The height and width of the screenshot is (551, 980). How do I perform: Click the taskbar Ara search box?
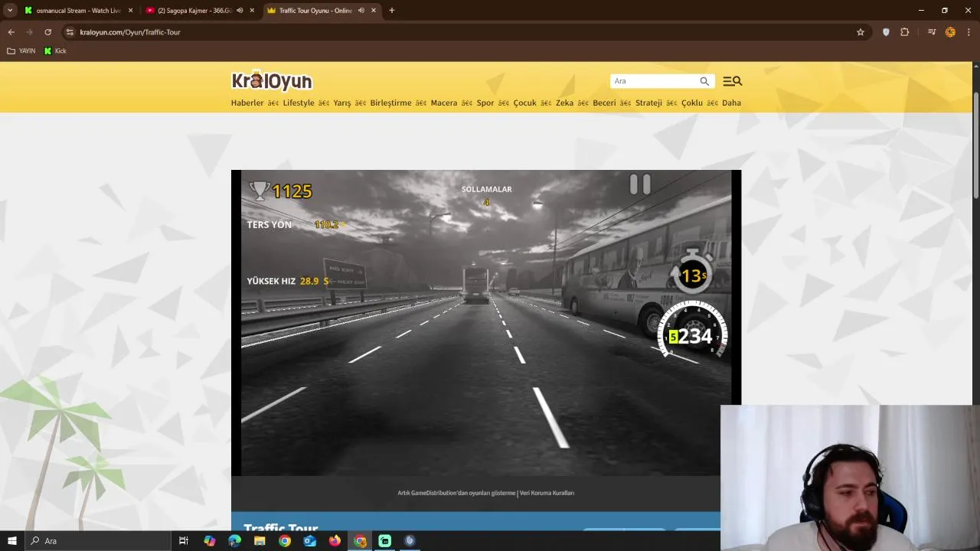tap(98, 541)
